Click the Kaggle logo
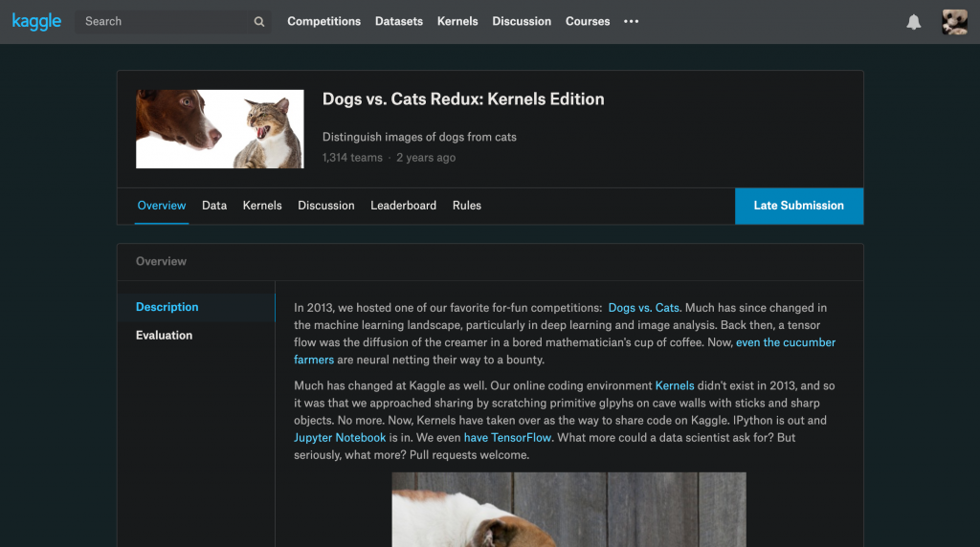The height and width of the screenshot is (547, 980). (x=36, y=21)
